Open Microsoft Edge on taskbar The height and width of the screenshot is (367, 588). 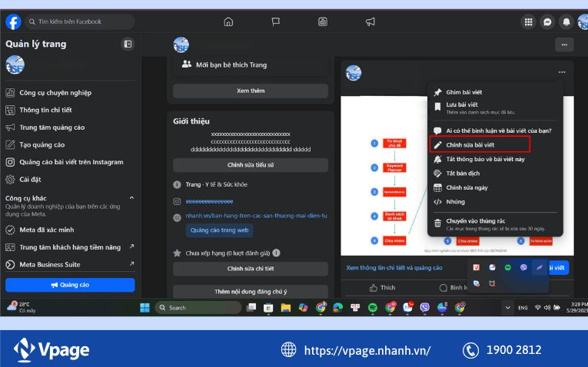(x=338, y=308)
